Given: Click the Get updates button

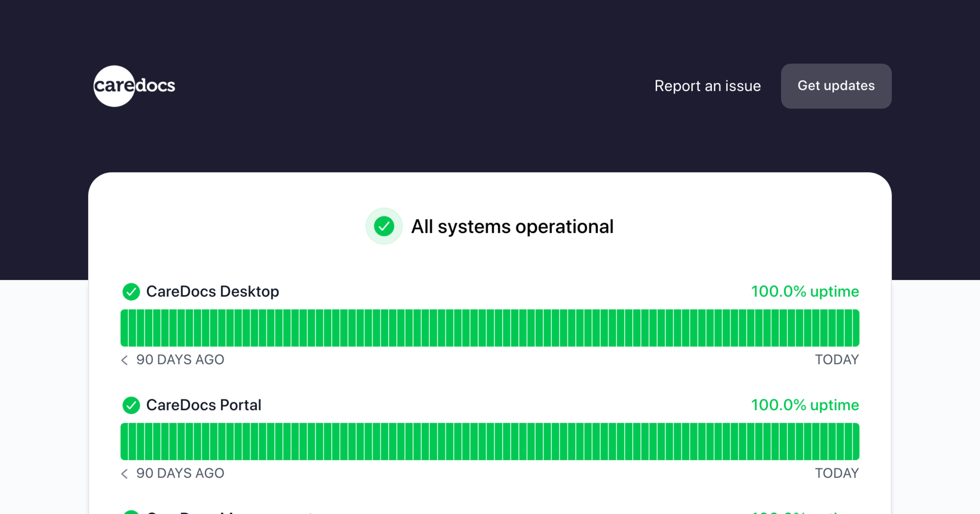Looking at the screenshot, I should pos(836,86).
